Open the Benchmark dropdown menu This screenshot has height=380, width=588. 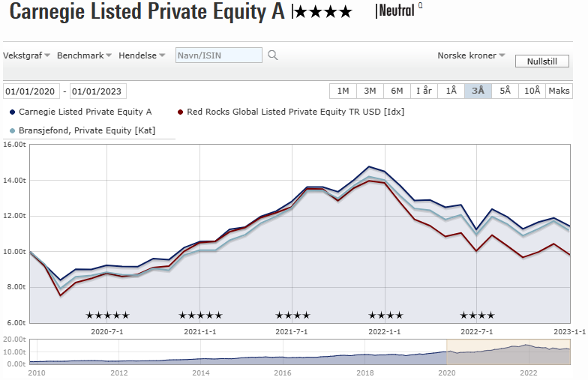pos(84,55)
